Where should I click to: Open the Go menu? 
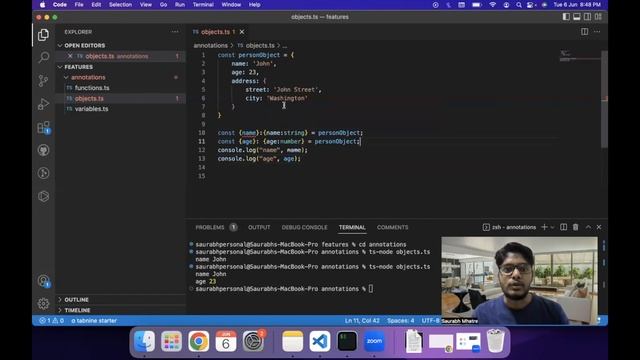[163, 4]
